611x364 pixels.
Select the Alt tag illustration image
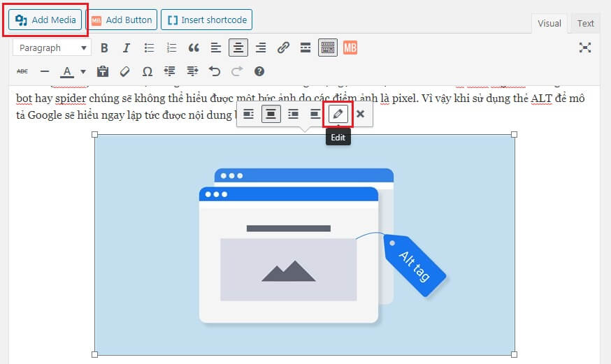305,245
